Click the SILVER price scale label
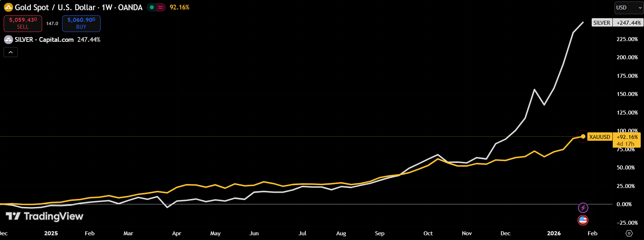This screenshot has width=644, height=240. point(602,23)
